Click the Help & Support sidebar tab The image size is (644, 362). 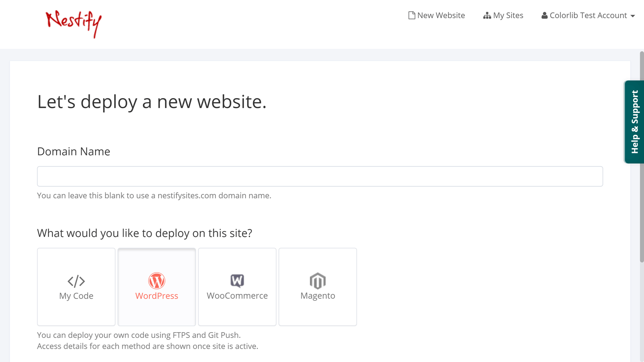point(635,121)
